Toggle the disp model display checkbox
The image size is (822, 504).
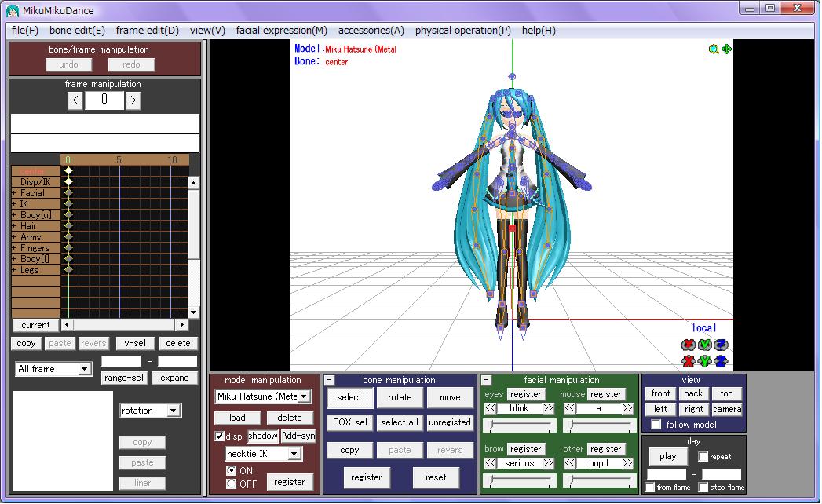(x=220, y=436)
